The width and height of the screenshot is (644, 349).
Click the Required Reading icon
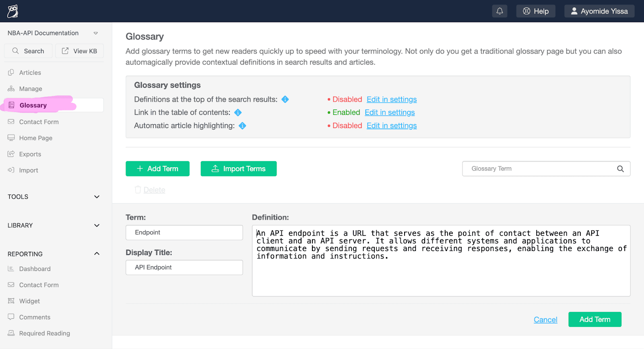pyautogui.click(x=11, y=333)
